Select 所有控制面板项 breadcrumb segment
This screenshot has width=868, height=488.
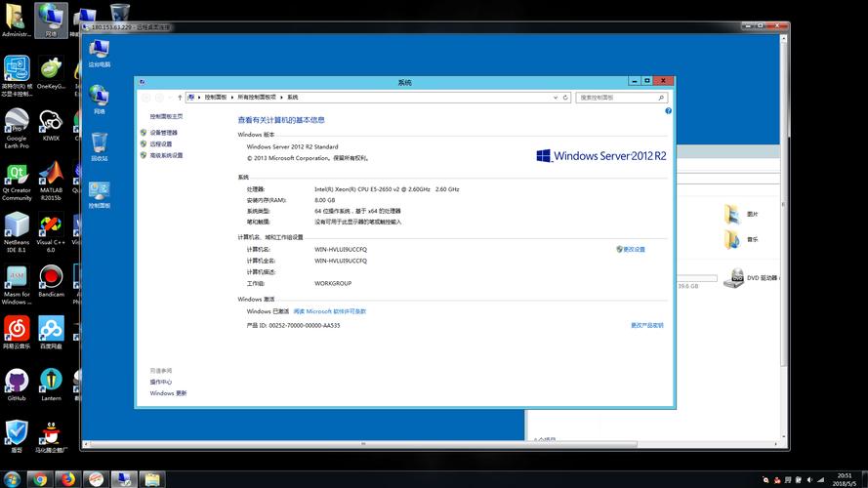257,98
